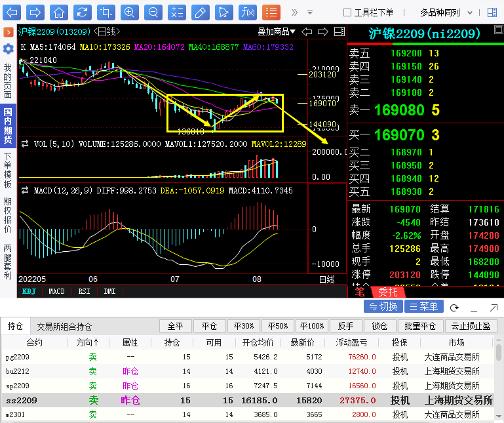This screenshot has width=504, height=423.
Task: Open the f(x) formula indicator tool
Action: tap(248, 12)
